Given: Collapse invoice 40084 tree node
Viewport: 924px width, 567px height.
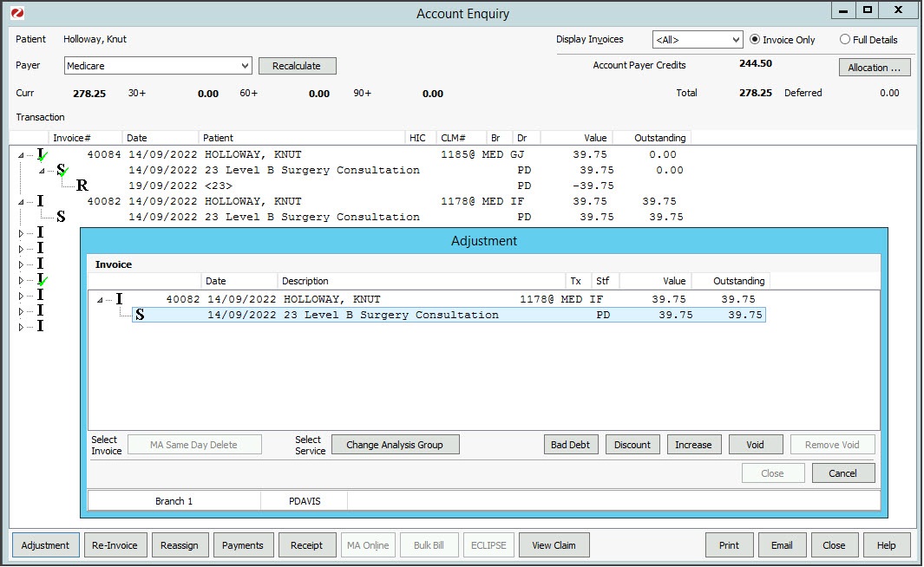Looking at the screenshot, I should (x=21, y=155).
